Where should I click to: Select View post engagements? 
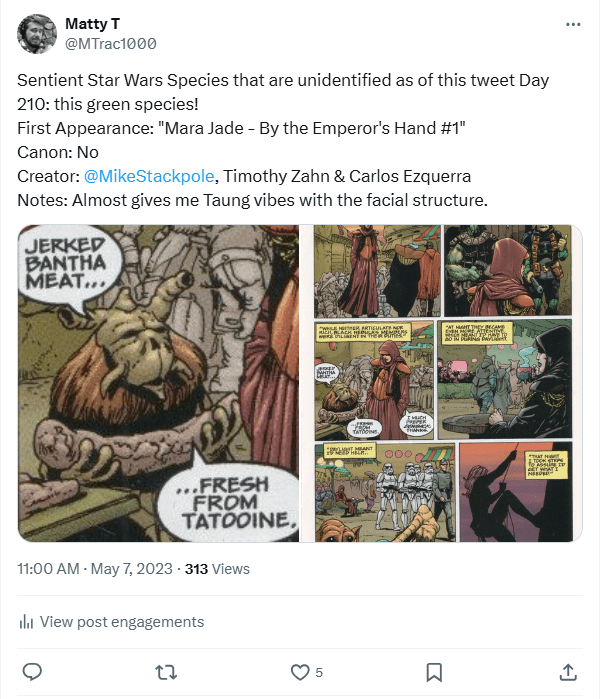point(121,622)
